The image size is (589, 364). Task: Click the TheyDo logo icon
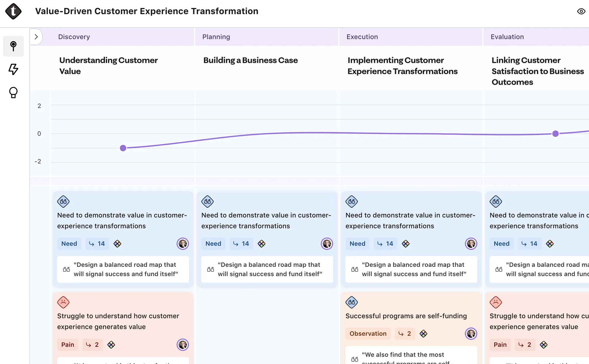click(13, 11)
